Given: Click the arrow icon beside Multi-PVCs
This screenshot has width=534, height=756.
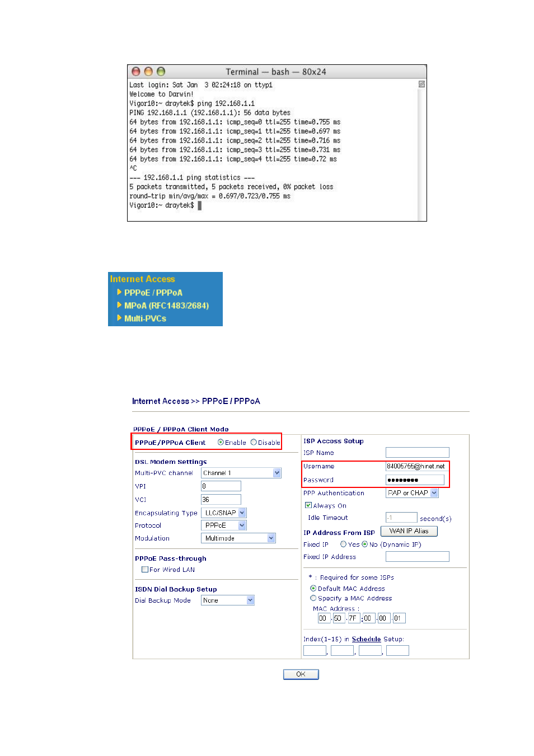Looking at the screenshot, I should point(119,318).
